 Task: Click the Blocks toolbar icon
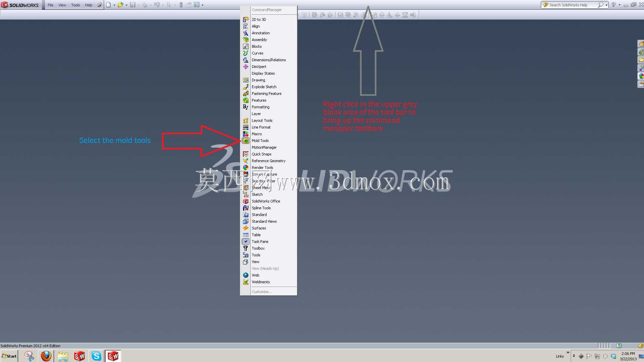point(246,46)
